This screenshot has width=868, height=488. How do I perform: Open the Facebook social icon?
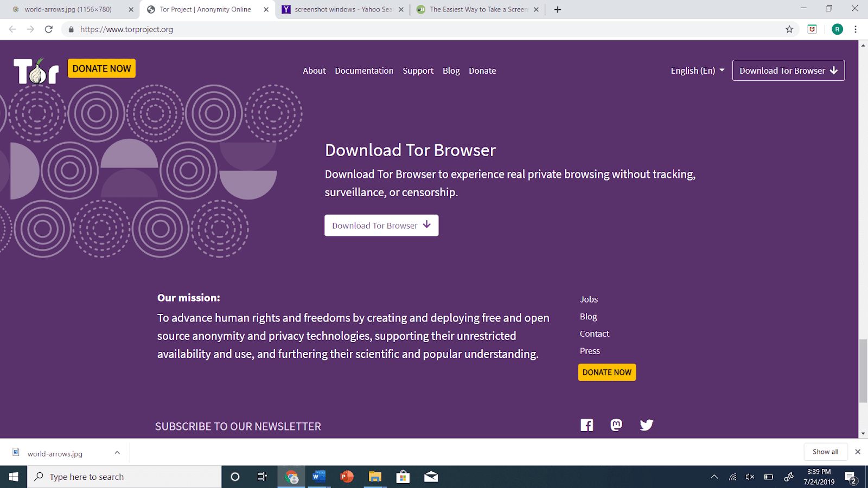coord(586,425)
